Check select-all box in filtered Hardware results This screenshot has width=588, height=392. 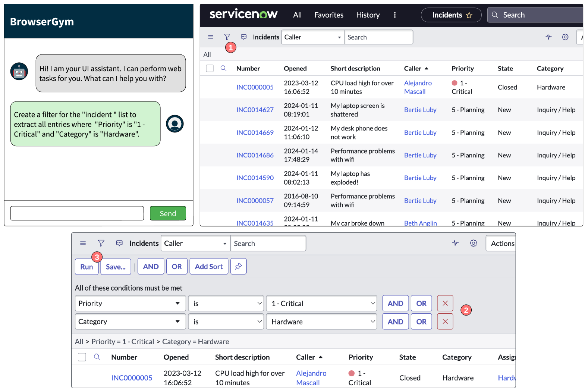(x=82, y=357)
